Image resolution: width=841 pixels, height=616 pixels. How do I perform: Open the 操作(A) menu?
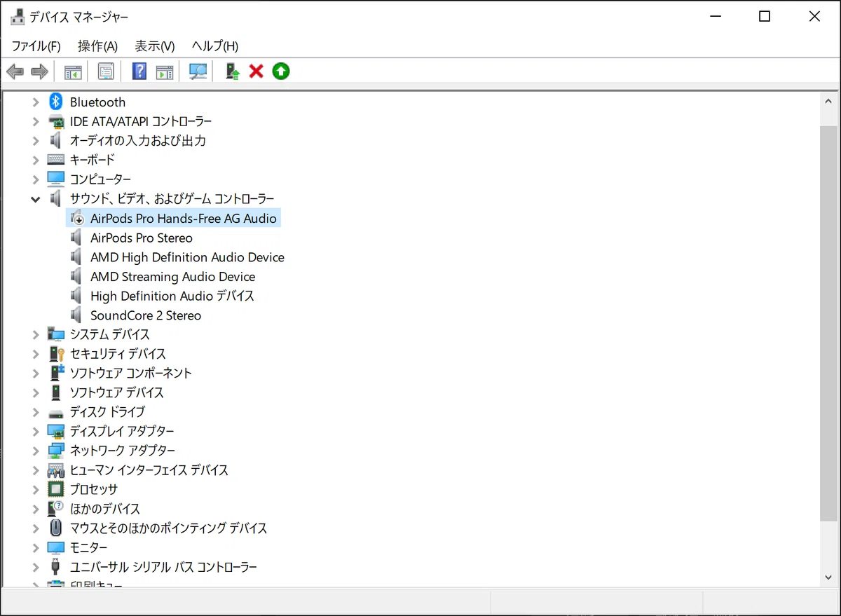click(x=97, y=46)
